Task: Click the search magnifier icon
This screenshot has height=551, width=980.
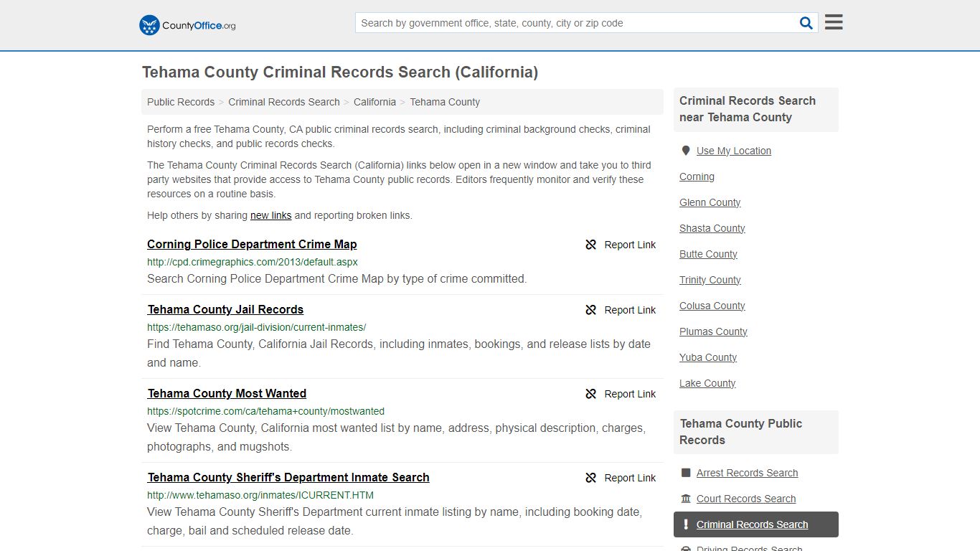Action: pos(806,23)
